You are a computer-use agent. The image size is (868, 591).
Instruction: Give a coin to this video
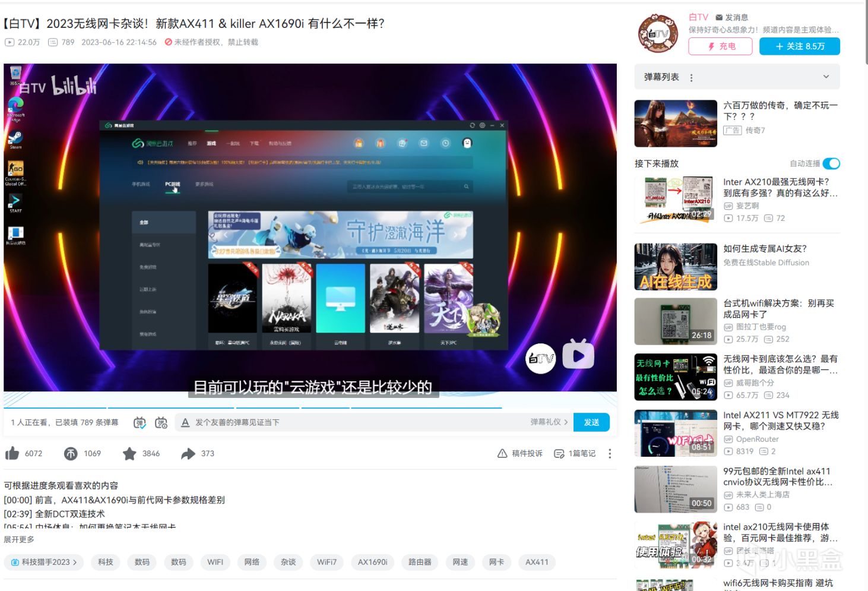click(71, 454)
